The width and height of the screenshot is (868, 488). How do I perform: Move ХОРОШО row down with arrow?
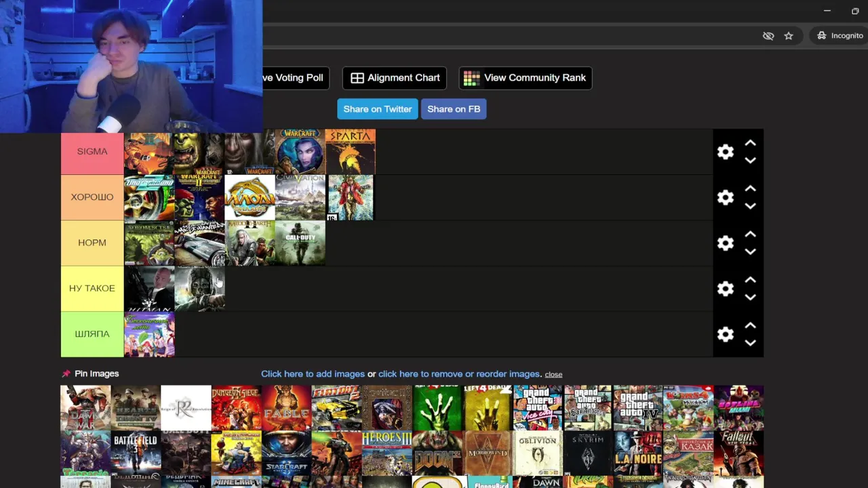(x=750, y=206)
